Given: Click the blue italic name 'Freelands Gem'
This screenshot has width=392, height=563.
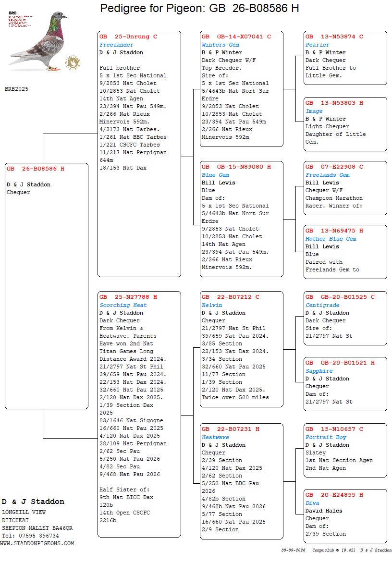Looking at the screenshot, I should click(327, 175).
